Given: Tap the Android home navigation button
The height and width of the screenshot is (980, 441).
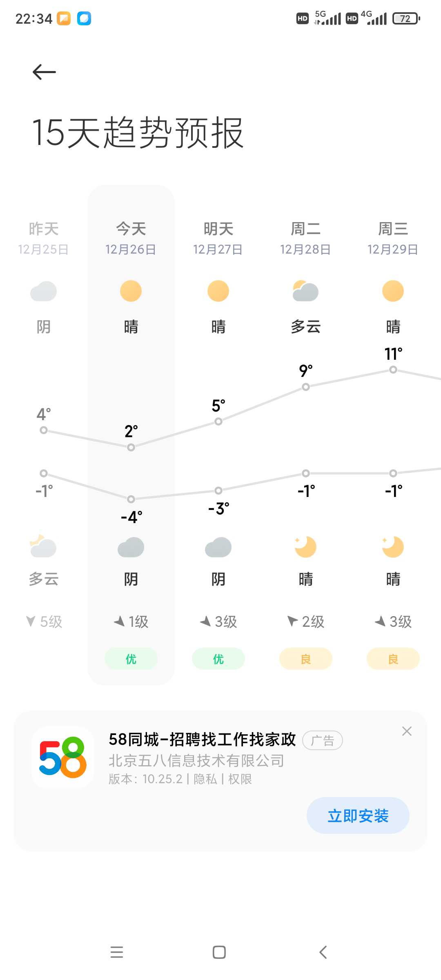Looking at the screenshot, I should coord(219,952).
